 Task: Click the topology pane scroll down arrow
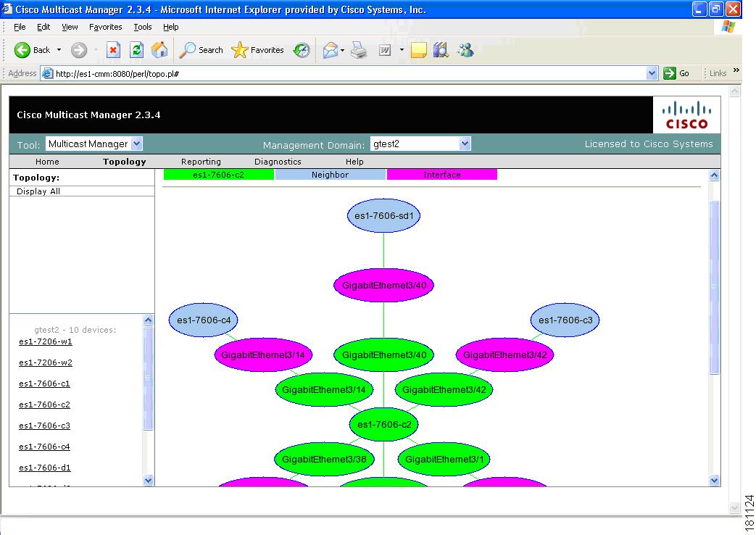click(x=715, y=480)
